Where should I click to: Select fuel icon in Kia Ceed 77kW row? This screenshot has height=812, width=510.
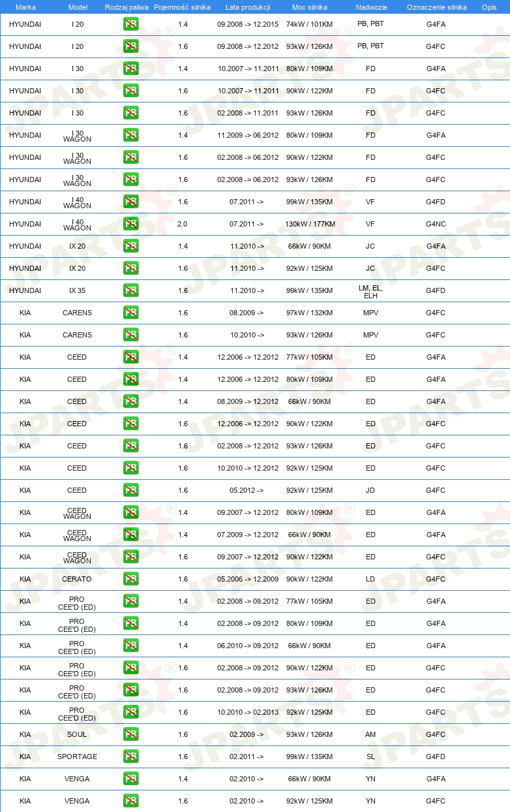click(x=130, y=357)
